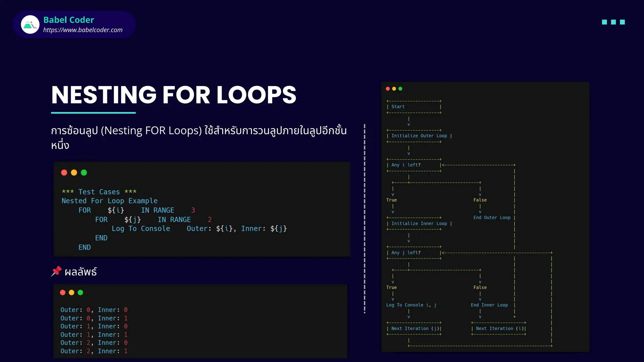This screenshot has height=362, width=644.
Task: Select output line 'Outer: 0, Inner: 0'
Action: click(94, 310)
